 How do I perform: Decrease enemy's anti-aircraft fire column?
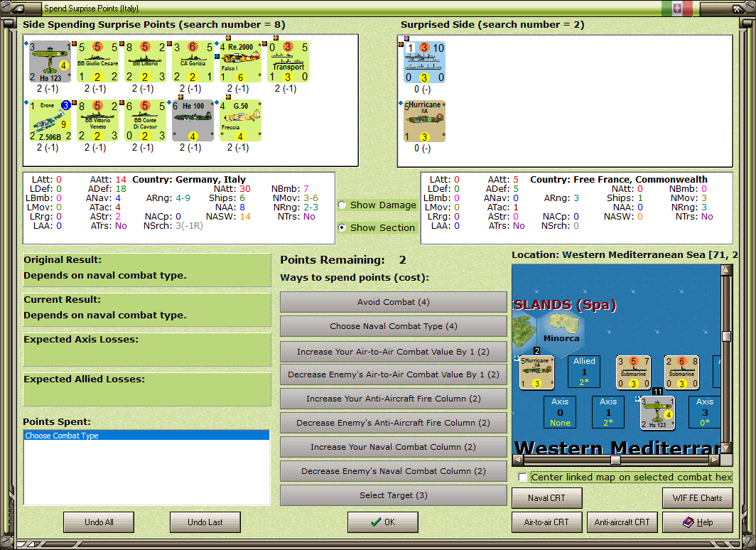(x=393, y=423)
